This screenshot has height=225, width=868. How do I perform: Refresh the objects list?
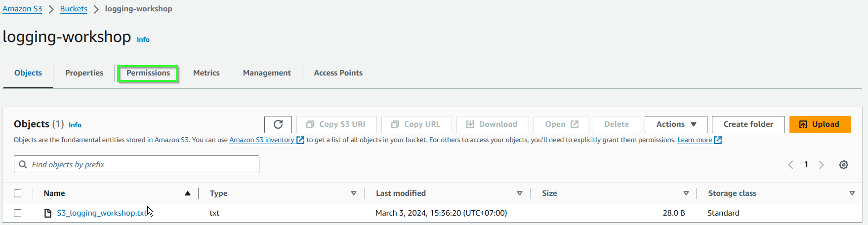(278, 124)
